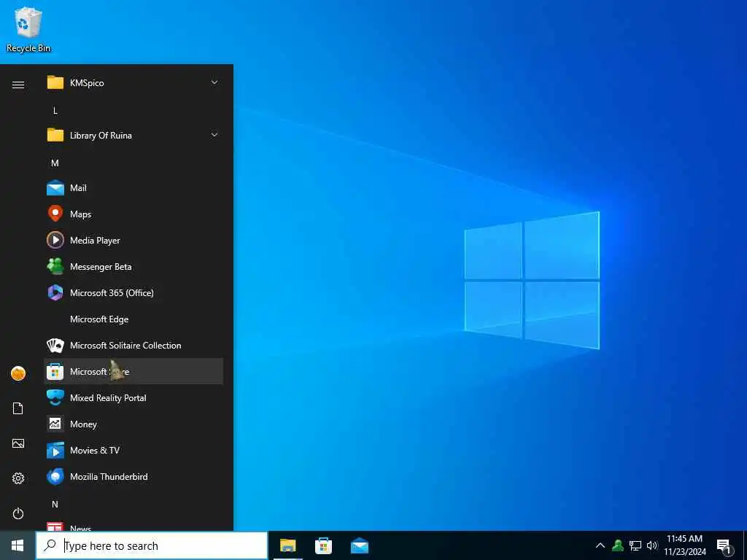
Task: Launch Microsoft Store in the app list
Action: pyautogui.click(x=133, y=371)
